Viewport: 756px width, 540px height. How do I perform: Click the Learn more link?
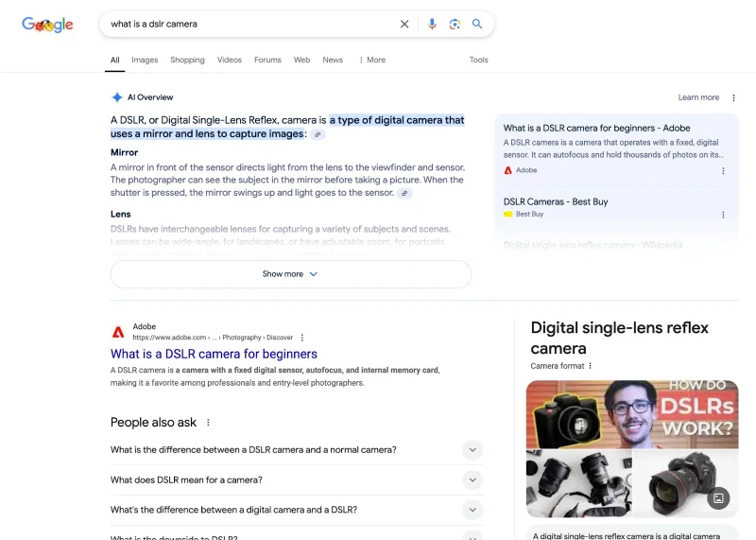(698, 97)
